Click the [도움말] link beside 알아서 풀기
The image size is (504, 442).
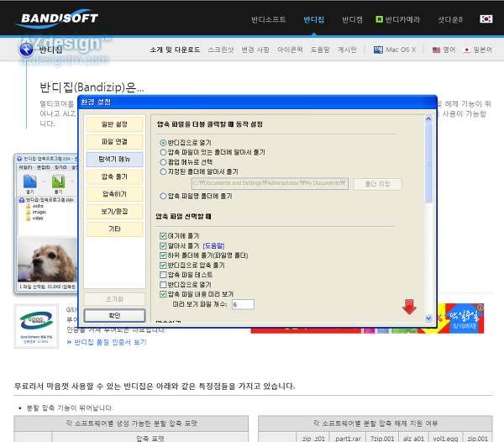[213, 246]
